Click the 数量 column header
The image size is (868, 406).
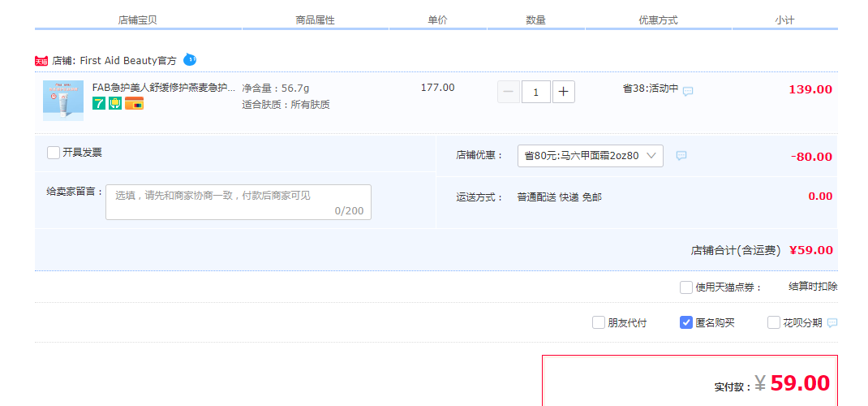tap(536, 20)
